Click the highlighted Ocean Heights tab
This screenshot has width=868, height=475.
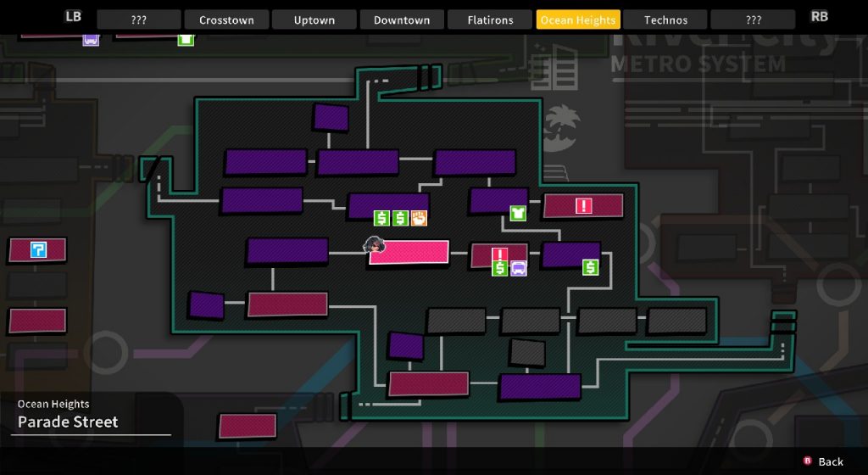(578, 20)
